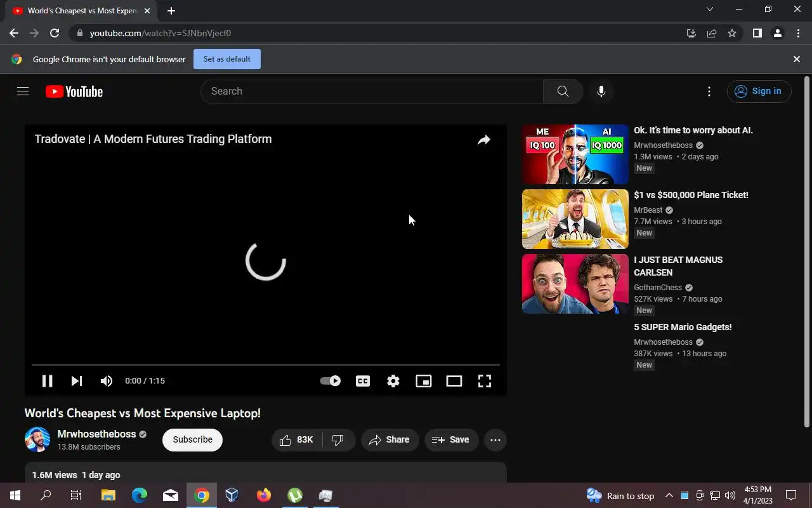Open the YouTube hamburger guide menu
This screenshot has width=812, height=508.
[x=23, y=91]
